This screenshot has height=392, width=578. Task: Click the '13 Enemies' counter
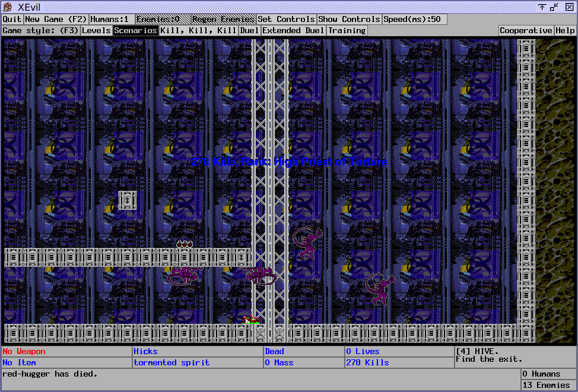point(546,385)
